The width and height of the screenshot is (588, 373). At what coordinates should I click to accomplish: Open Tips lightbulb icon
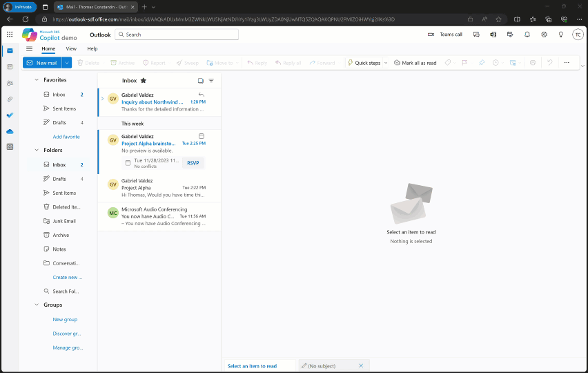click(561, 35)
